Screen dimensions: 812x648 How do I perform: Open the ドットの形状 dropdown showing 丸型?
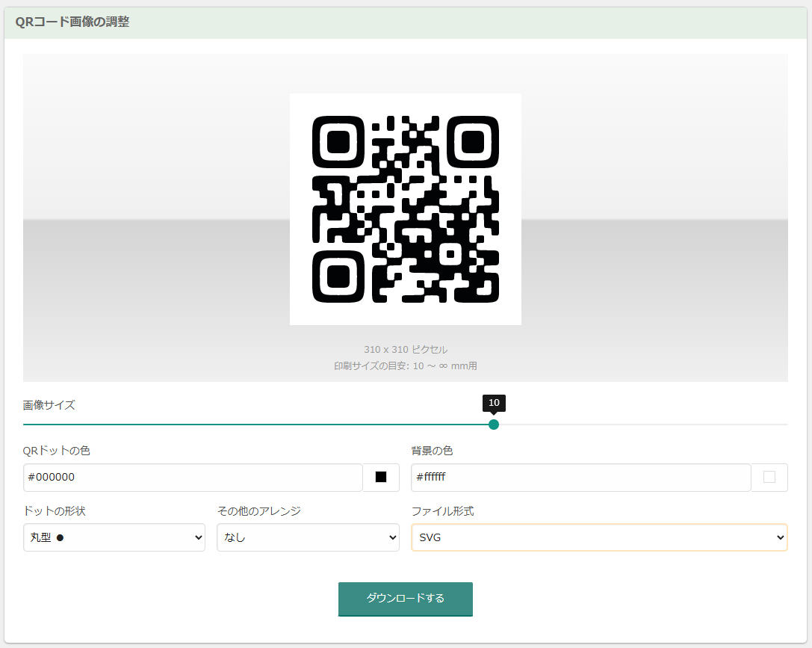coord(114,537)
